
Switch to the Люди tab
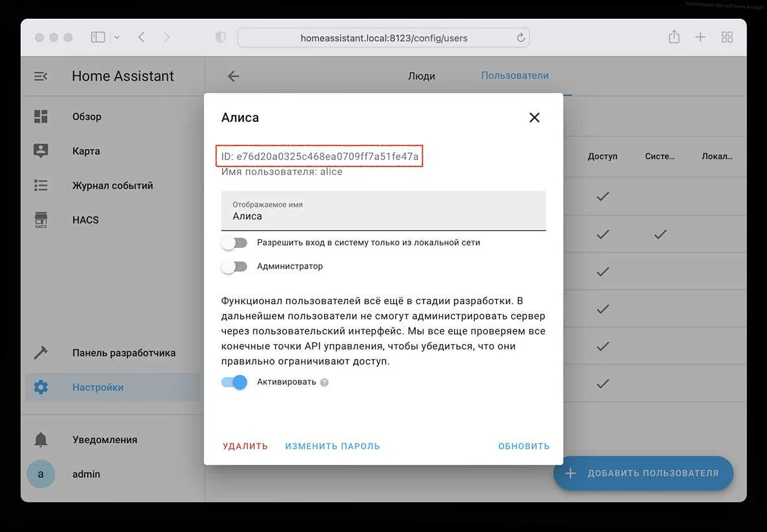click(421, 76)
